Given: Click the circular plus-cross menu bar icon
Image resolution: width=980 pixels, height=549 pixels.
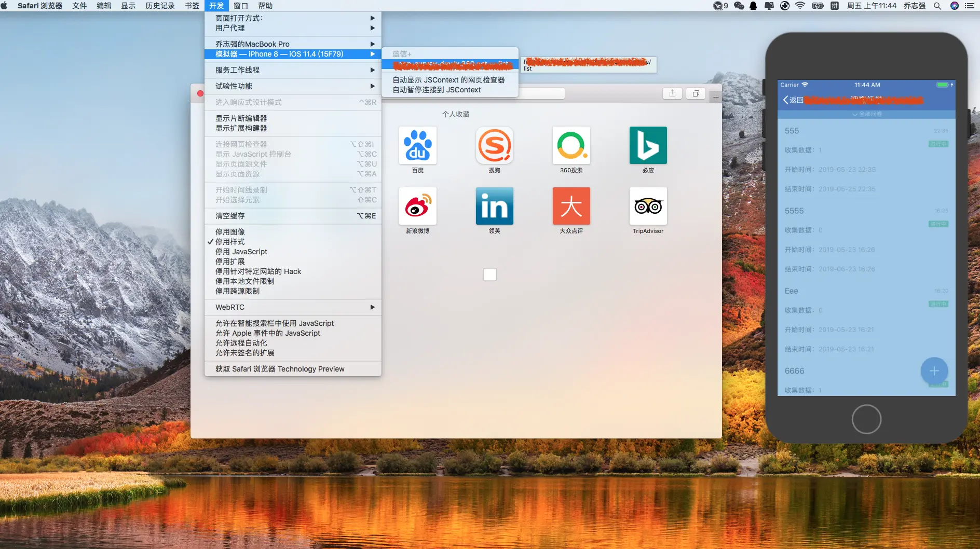Looking at the screenshot, I should pos(785,6).
